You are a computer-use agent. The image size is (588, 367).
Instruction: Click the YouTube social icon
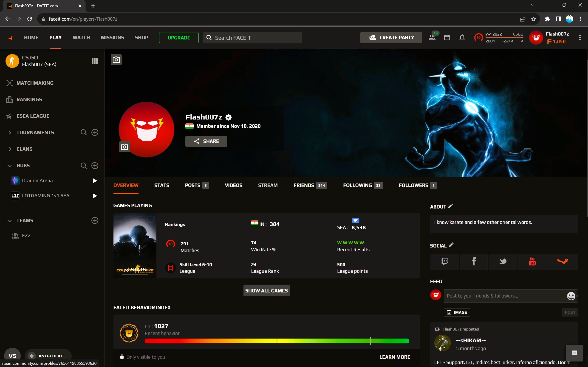pyautogui.click(x=532, y=261)
